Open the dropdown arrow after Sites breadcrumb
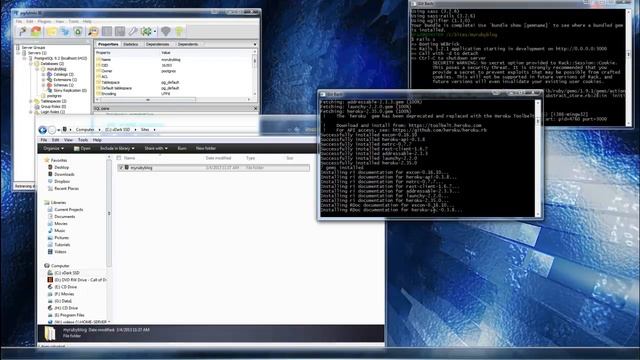Viewport: 640px width, 360px height. [154, 130]
